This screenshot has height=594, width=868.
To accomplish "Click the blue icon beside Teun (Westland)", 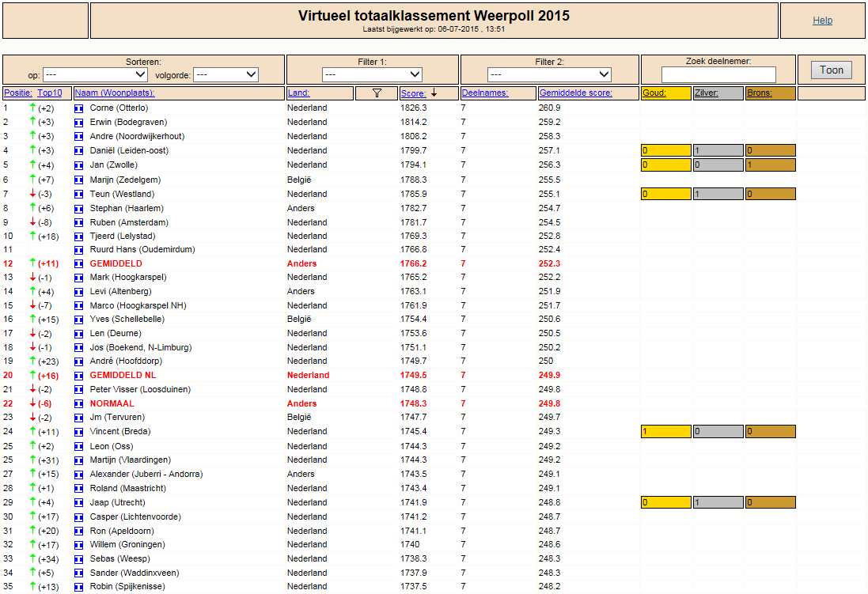I will point(78,195).
